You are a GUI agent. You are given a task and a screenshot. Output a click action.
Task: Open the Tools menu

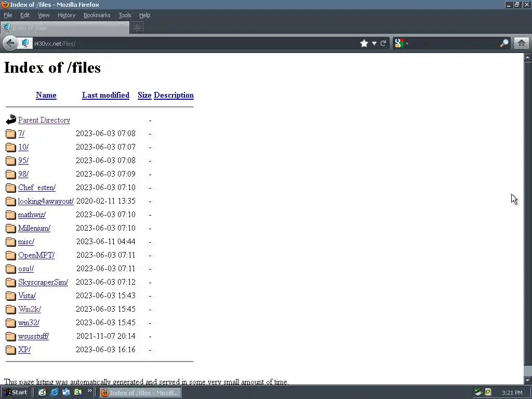click(125, 15)
